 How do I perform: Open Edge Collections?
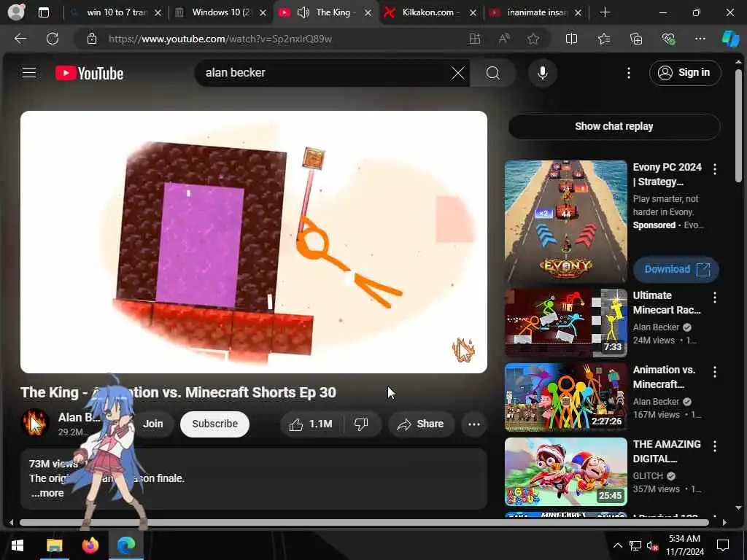[636, 39]
